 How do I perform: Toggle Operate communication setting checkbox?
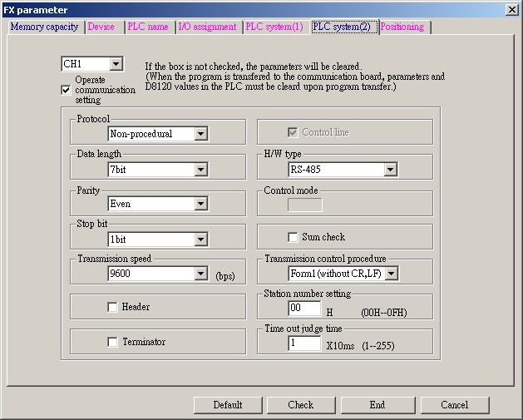[67, 90]
